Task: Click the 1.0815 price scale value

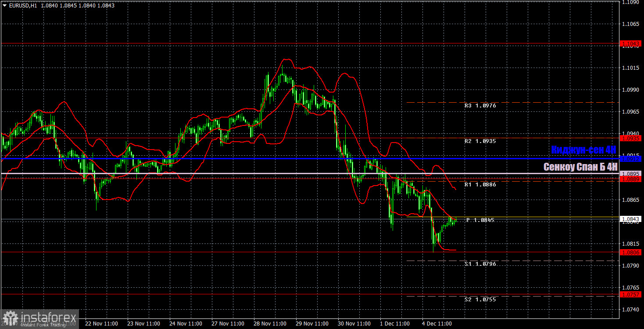Action: (630, 243)
